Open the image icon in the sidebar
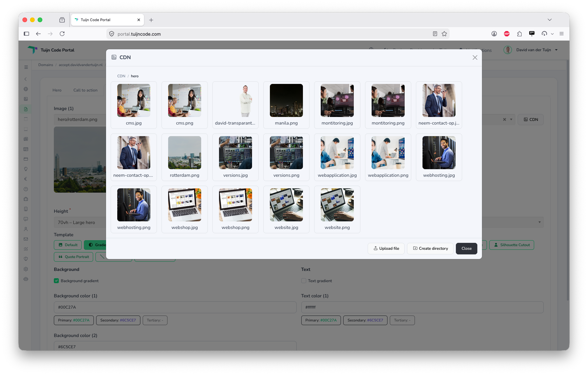 (x=26, y=99)
